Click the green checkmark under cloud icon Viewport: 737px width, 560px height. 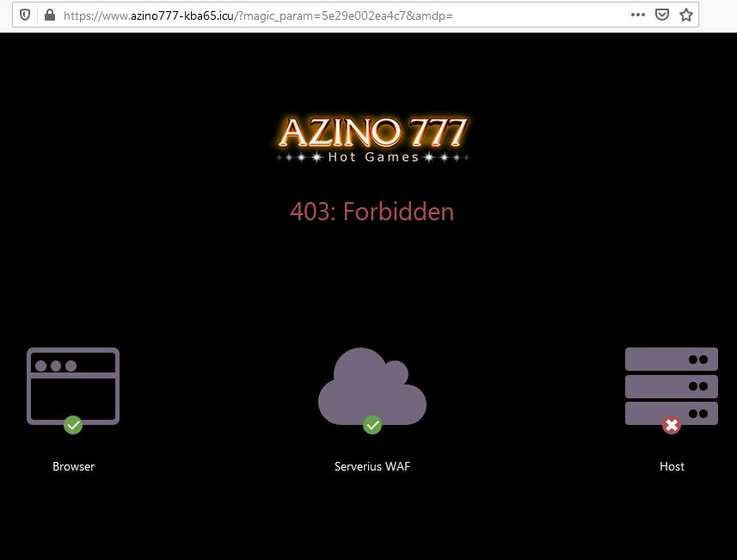tap(372, 425)
